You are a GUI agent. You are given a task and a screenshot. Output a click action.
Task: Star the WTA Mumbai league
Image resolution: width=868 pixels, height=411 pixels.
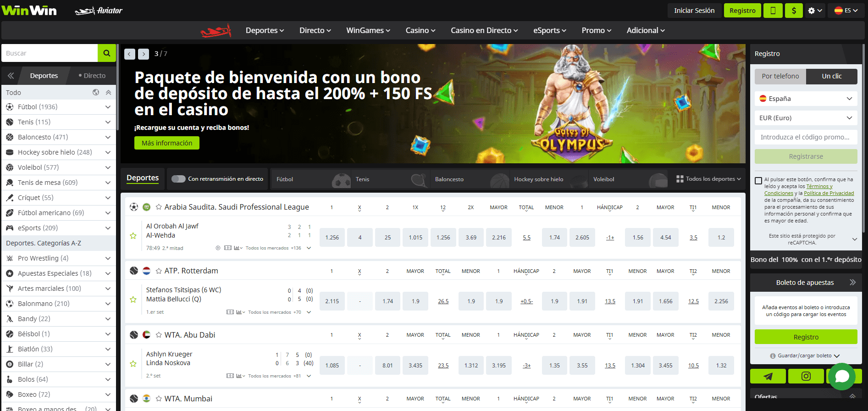(x=159, y=399)
